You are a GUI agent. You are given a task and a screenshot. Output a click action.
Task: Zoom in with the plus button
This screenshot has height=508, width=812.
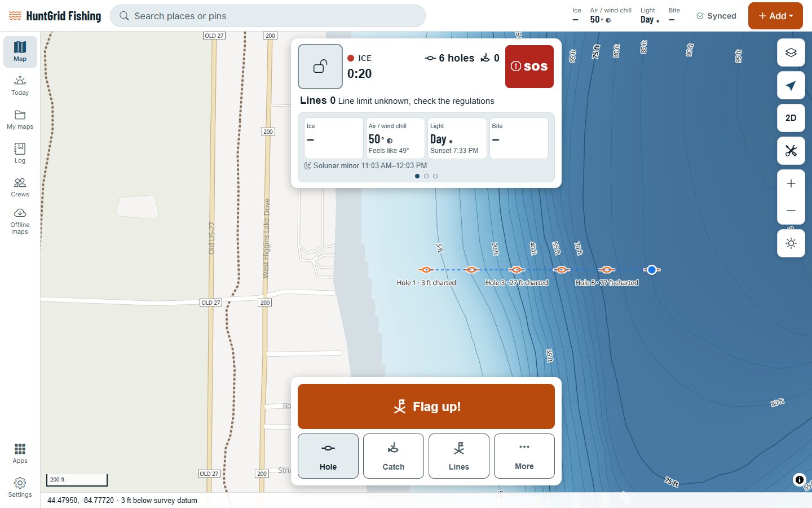point(791,183)
